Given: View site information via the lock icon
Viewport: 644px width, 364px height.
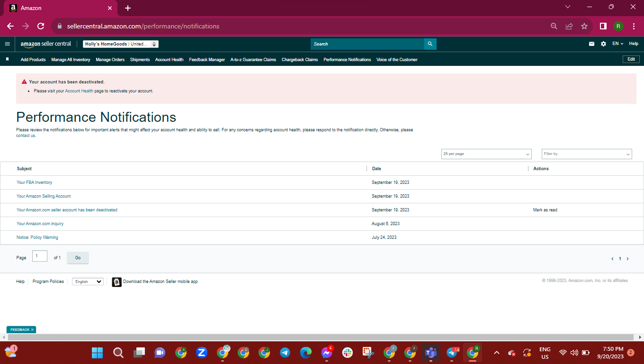Looking at the screenshot, I should [x=60, y=27].
